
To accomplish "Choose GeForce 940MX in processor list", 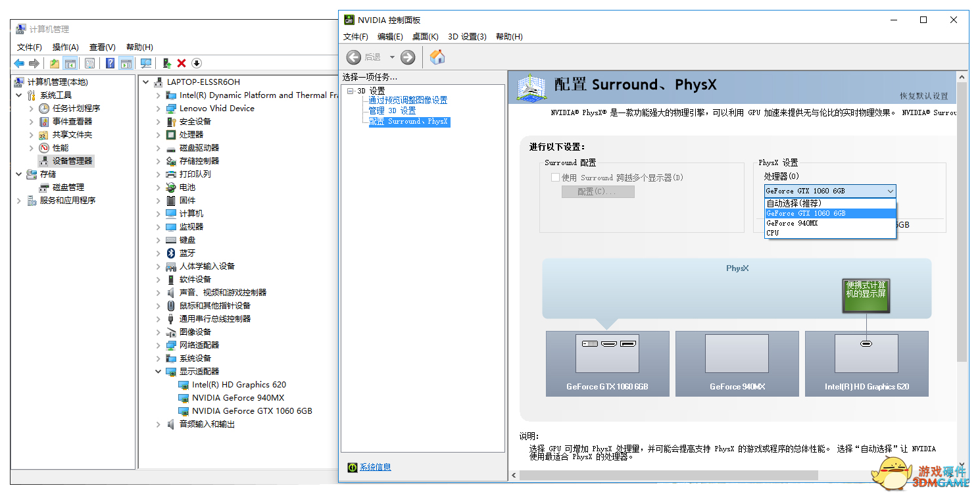I will (830, 223).
